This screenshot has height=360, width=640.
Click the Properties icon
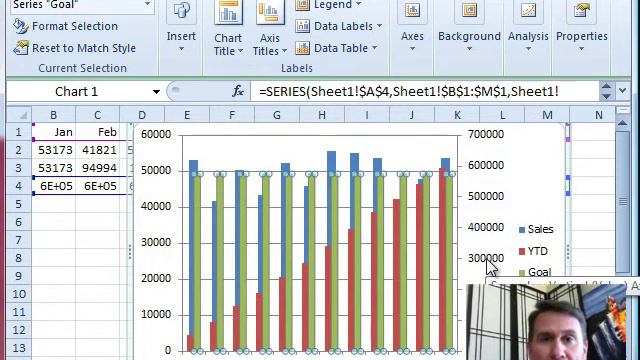coord(582,11)
